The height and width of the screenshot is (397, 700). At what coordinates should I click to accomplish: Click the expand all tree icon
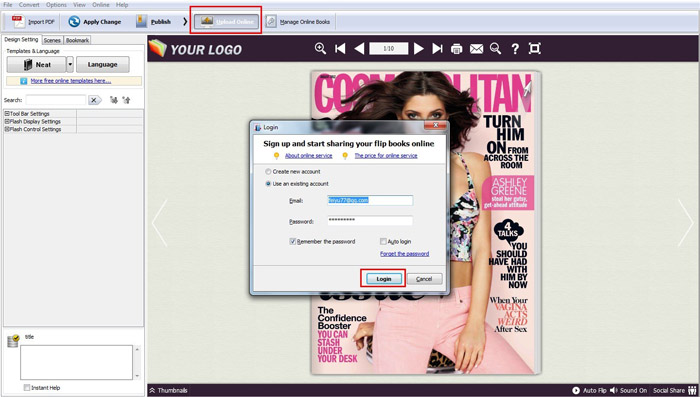114,100
